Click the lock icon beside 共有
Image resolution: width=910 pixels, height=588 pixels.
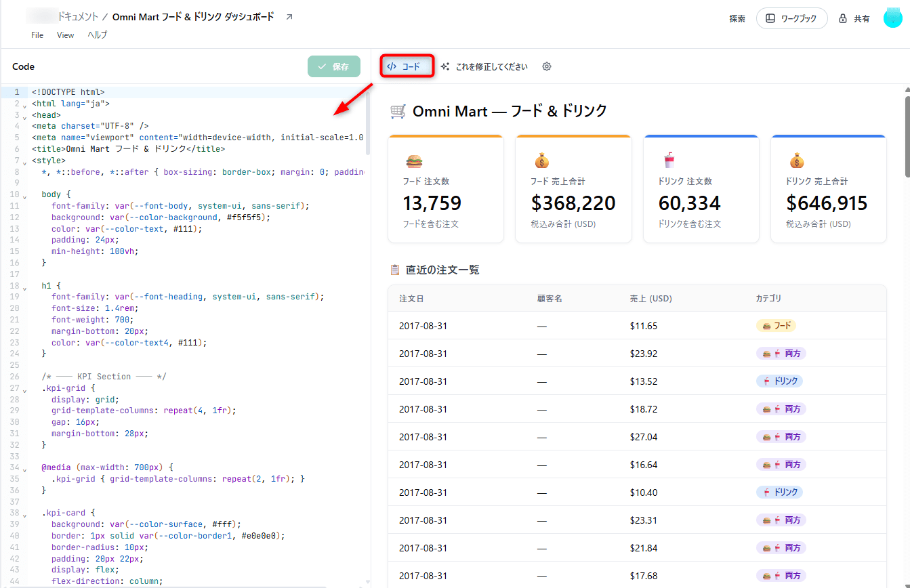point(843,19)
